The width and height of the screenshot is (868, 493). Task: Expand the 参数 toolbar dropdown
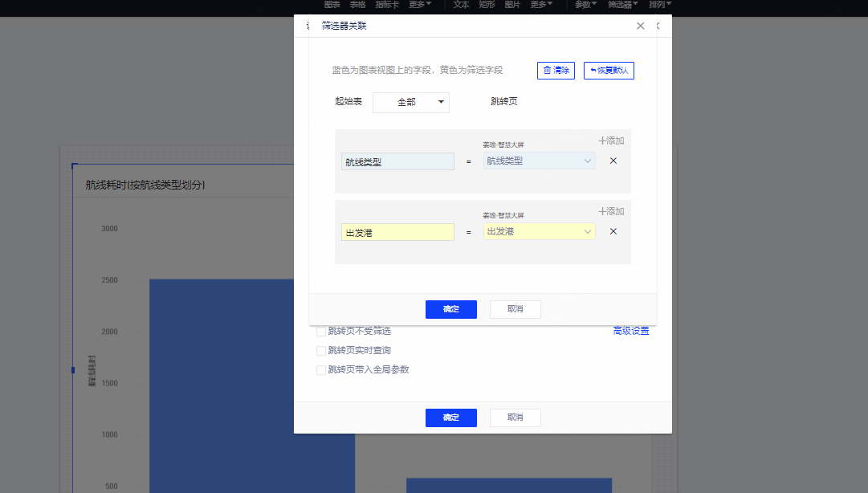point(585,5)
